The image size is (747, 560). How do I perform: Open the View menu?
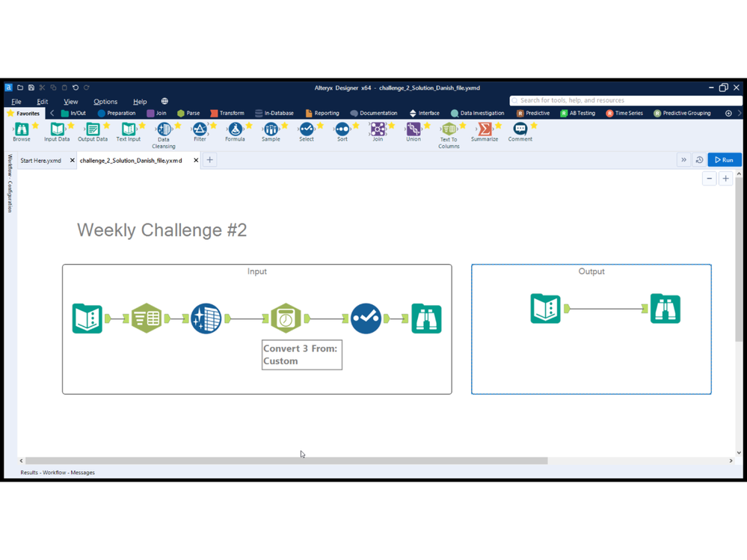pyautogui.click(x=70, y=102)
